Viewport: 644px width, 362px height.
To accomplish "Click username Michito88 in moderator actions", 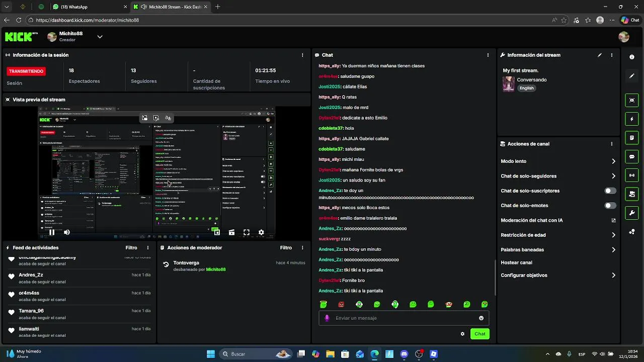I will pos(216,269).
